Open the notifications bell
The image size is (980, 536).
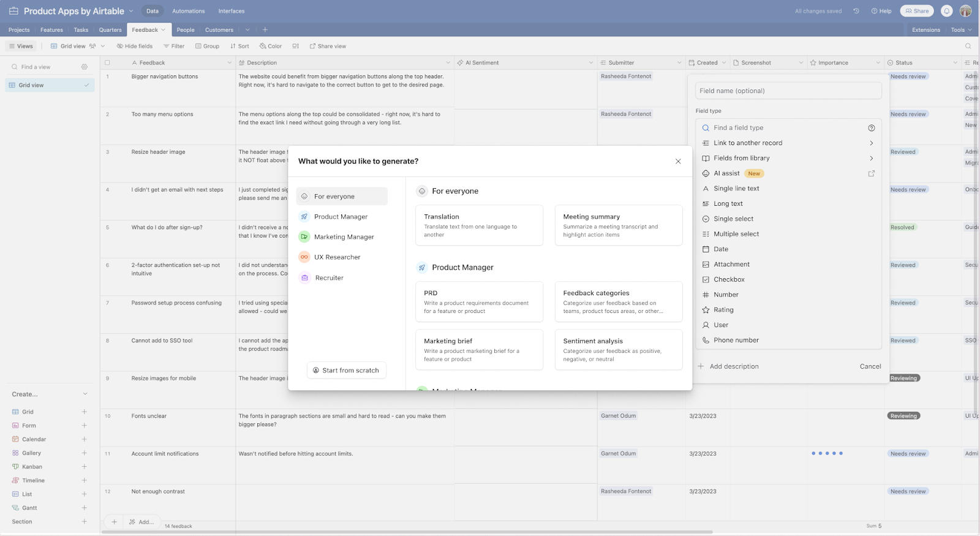(947, 11)
